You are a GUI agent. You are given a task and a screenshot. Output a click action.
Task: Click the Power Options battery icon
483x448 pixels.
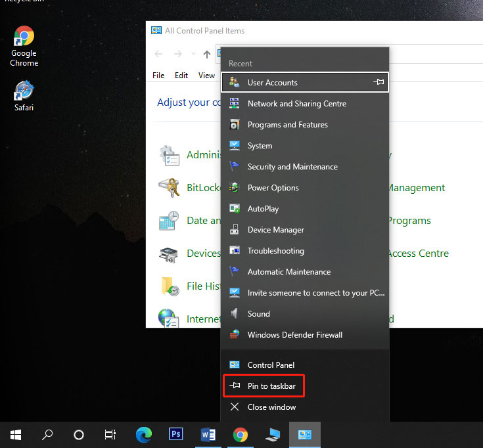pos(235,187)
